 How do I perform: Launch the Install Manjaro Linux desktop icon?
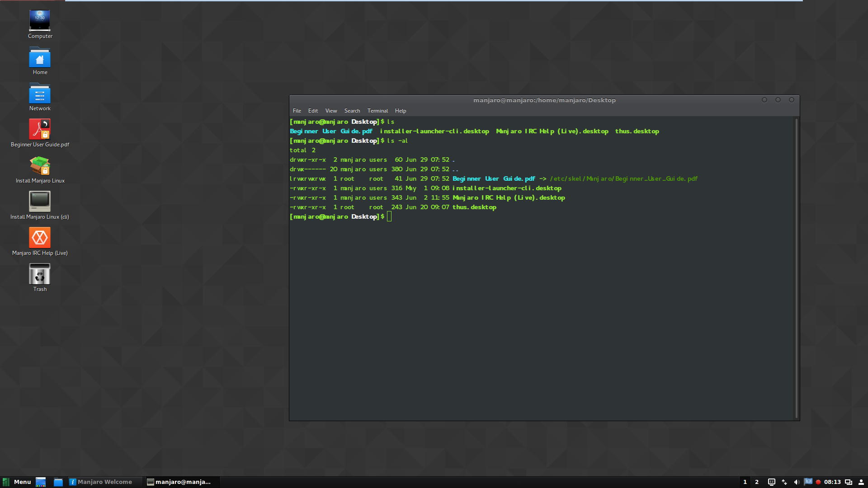tap(40, 169)
